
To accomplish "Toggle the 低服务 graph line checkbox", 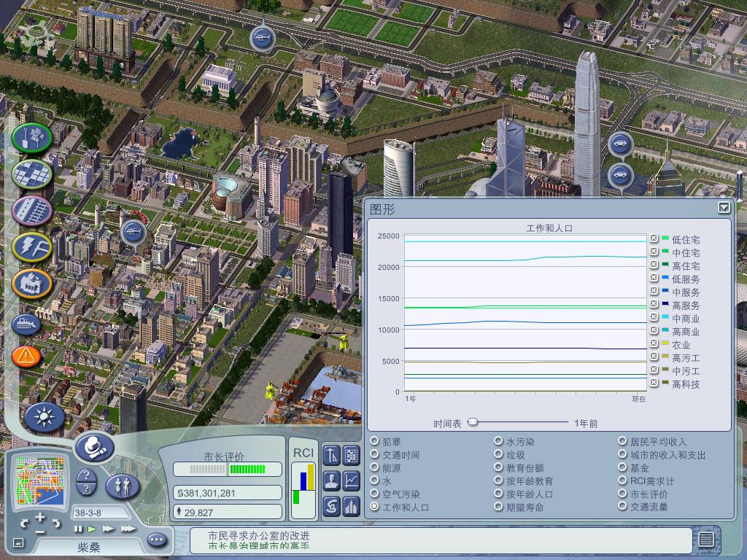I will pyautogui.click(x=654, y=278).
